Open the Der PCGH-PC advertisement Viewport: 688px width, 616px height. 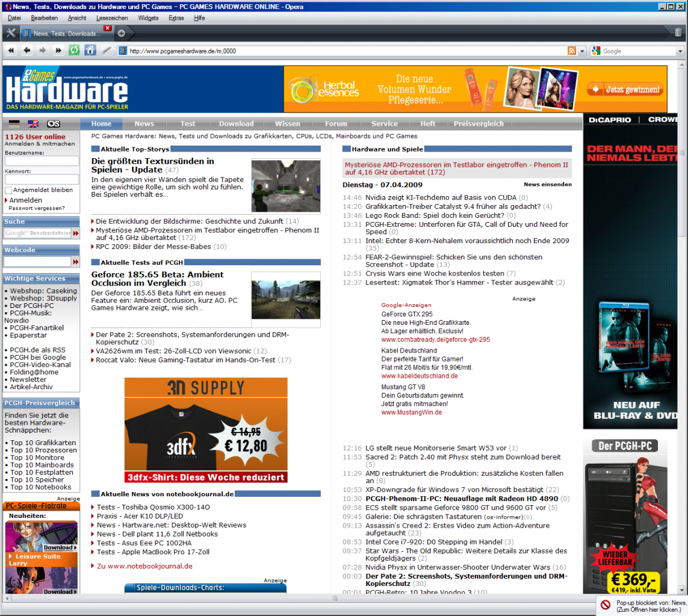point(625,516)
